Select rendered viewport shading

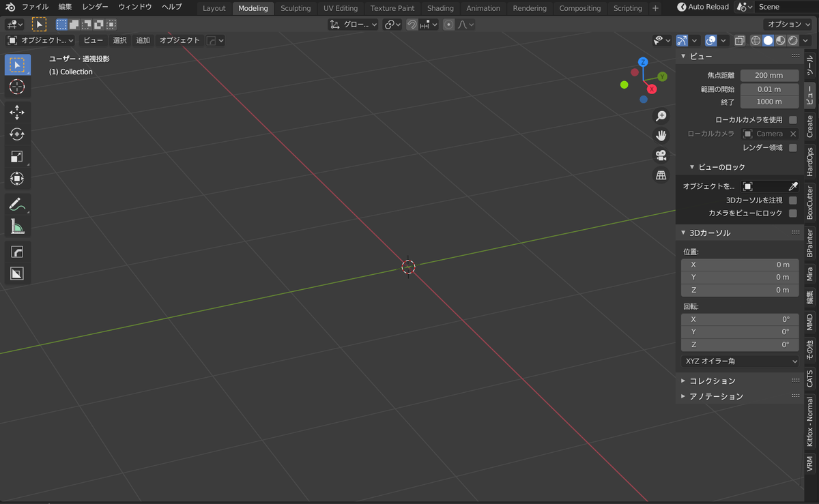[792, 41]
